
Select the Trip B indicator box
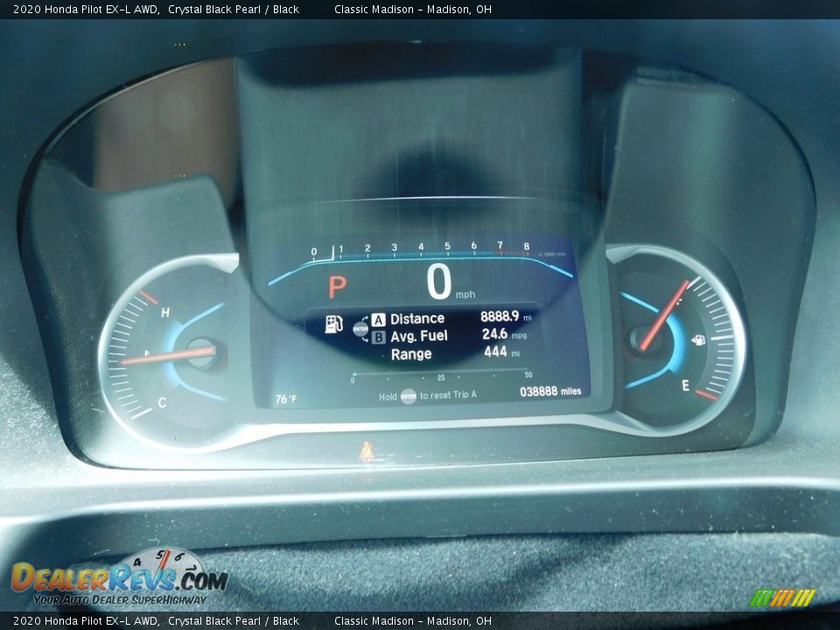[378, 337]
